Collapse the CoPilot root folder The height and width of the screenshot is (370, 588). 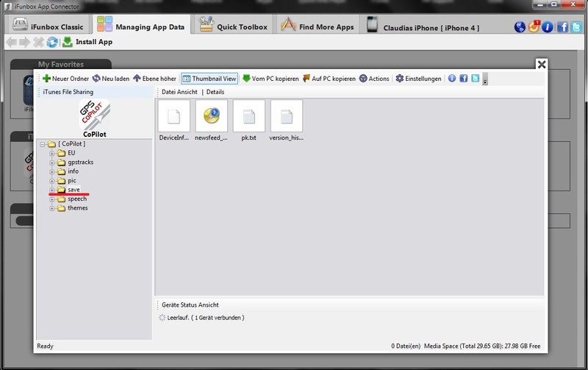click(x=43, y=144)
